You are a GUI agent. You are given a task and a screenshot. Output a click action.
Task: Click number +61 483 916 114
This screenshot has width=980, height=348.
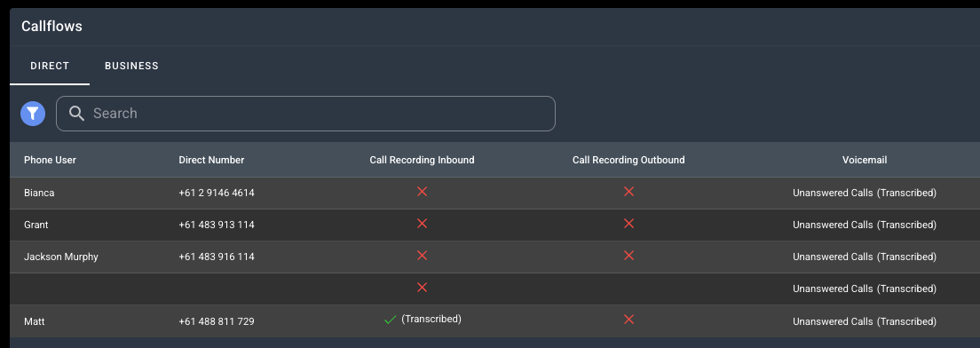[x=217, y=257]
